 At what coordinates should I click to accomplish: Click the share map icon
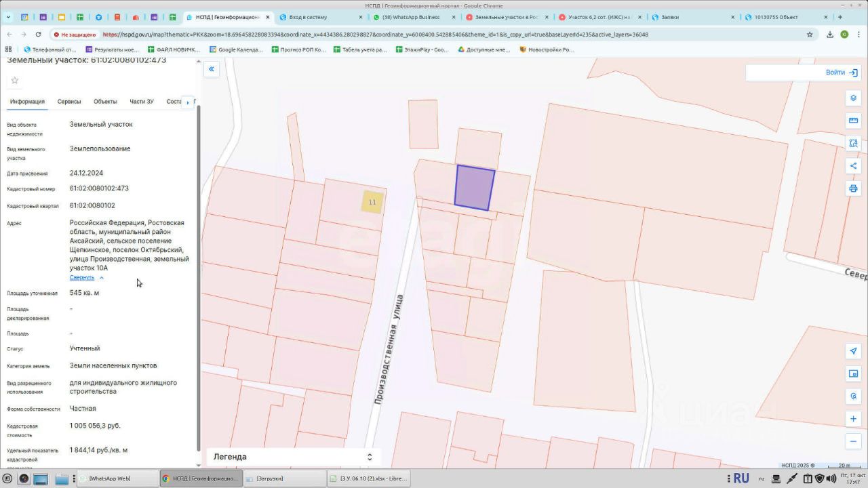coord(853,166)
